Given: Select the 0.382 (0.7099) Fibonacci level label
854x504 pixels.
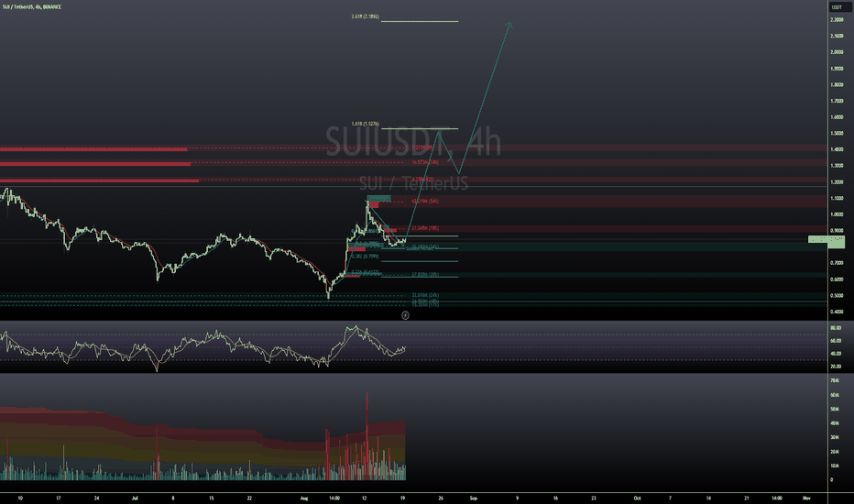Looking at the screenshot, I should pyautogui.click(x=365, y=256).
